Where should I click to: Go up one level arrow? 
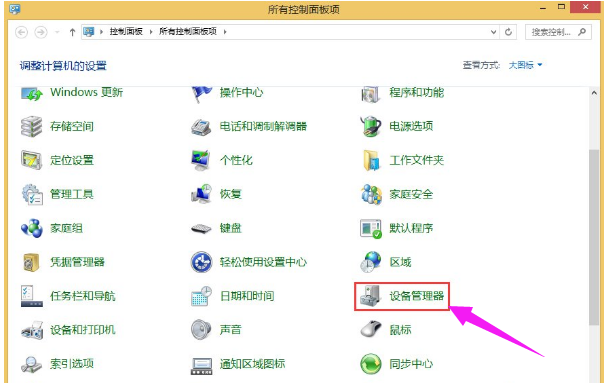(x=72, y=32)
